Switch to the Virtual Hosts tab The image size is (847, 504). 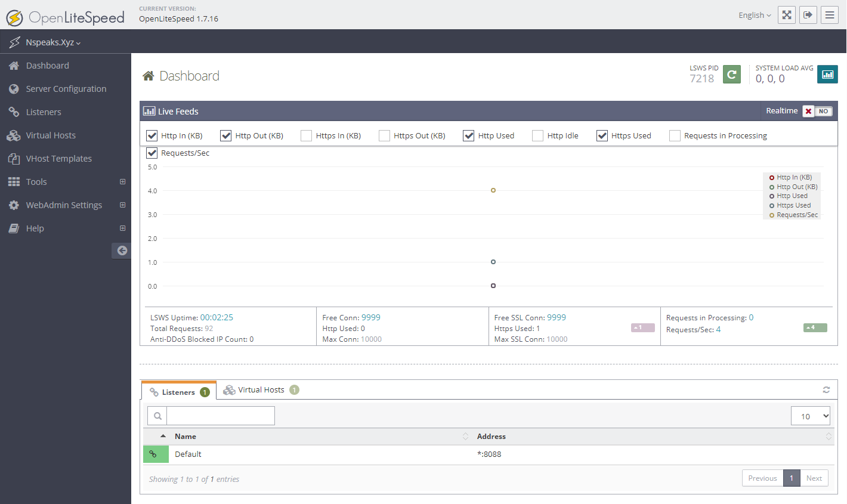(261, 390)
